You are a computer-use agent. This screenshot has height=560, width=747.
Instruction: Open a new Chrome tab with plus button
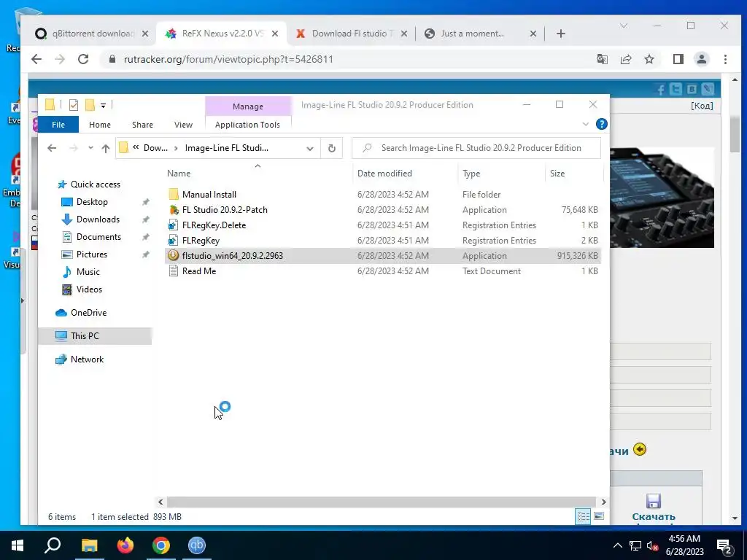[x=561, y=34]
